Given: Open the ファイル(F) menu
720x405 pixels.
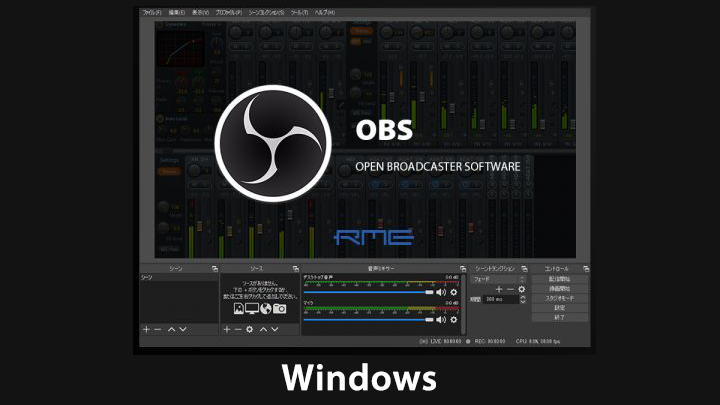Looking at the screenshot, I should click(x=152, y=13).
